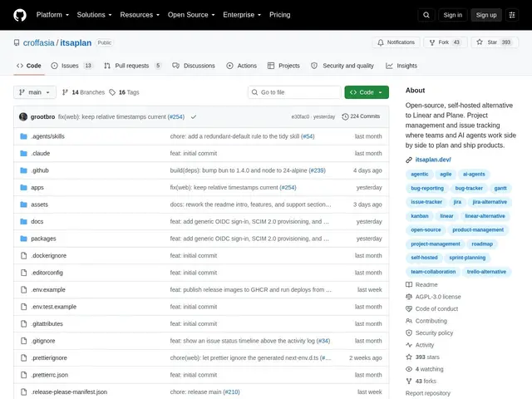Viewport: 532px width, 399px height.
Task: Switch to the Issues tab
Action: click(x=71, y=66)
